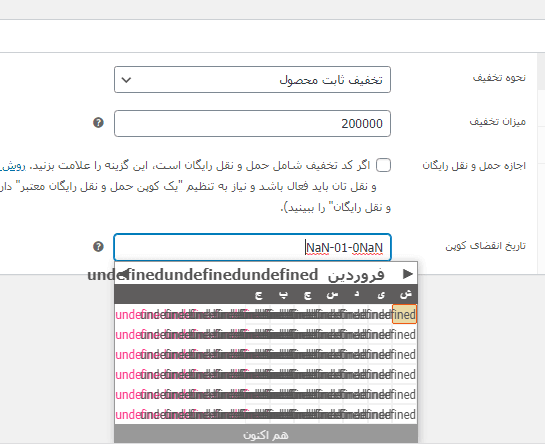The image size is (545, 444).
Task: Click the ج weekday header at the calendar's end
Action: (258, 295)
